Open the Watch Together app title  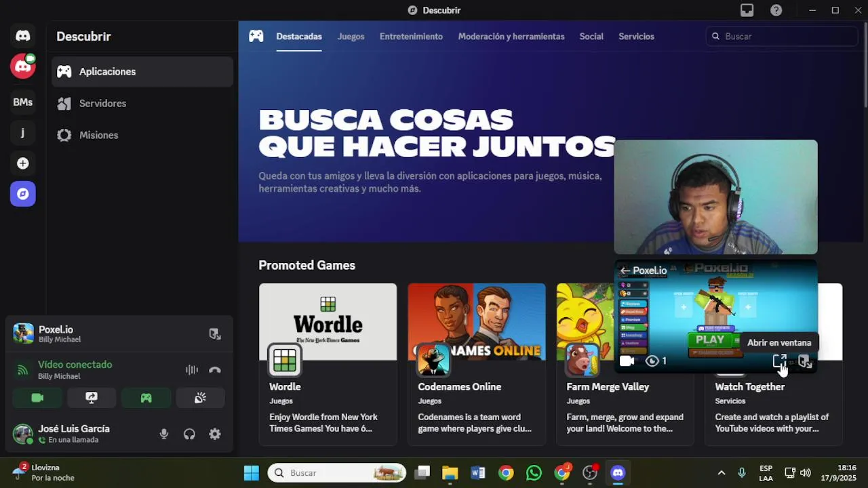pos(750,387)
